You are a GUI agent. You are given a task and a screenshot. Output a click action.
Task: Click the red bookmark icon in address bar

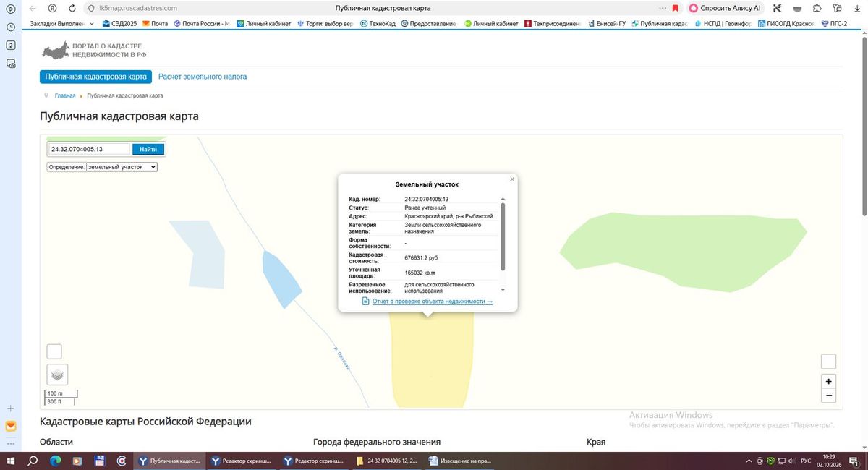(676, 8)
